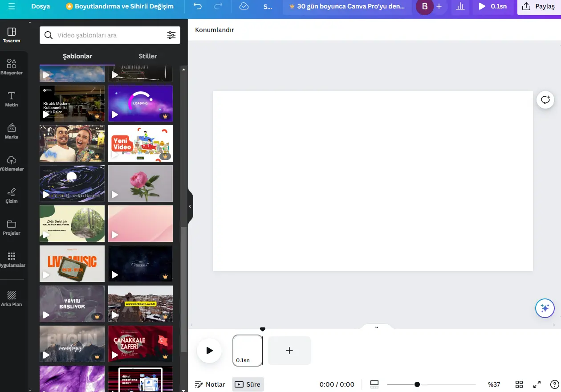Image resolution: width=561 pixels, height=392 pixels.
Task: Open the comment bubble icon beside canvas
Action: tap(545, 99)
